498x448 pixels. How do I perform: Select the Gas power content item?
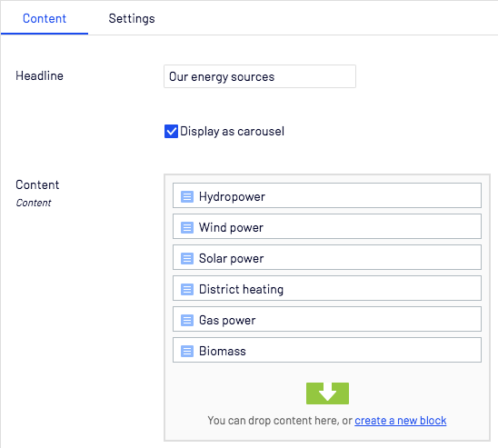[327, 319]
